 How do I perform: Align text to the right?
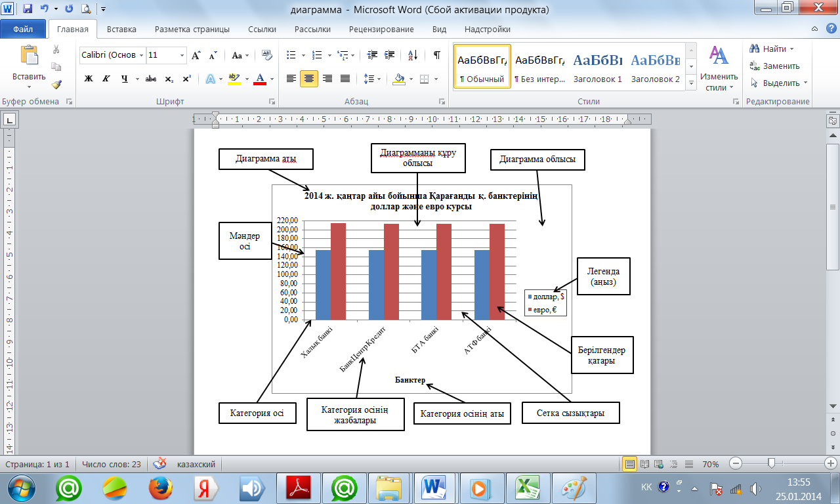point(327,79)
